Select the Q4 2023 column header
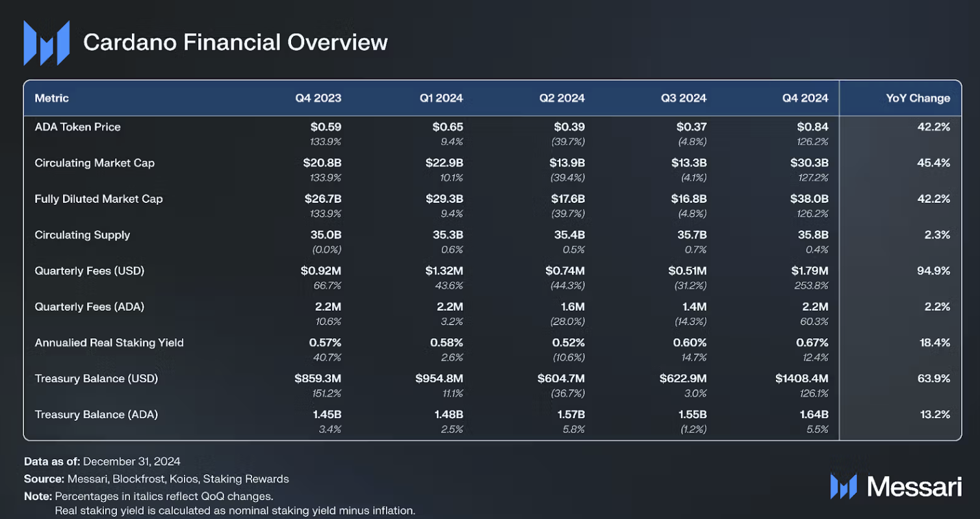980x519 pixels. [318, 98]
